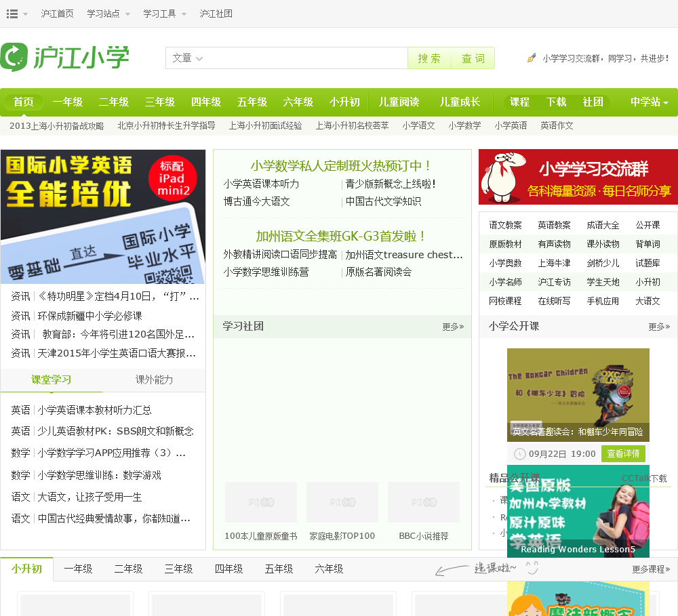
Task: Select the bottom 二年级 course tab
Action: click(x=128, y=569)
